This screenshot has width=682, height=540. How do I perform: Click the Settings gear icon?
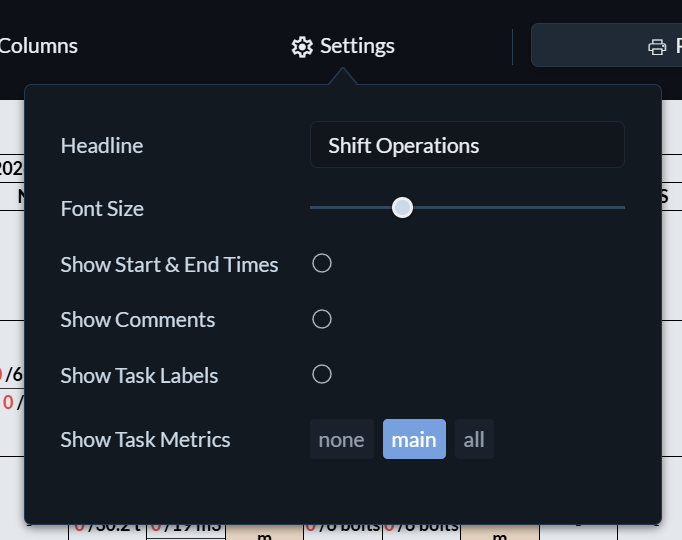[302, 47]
